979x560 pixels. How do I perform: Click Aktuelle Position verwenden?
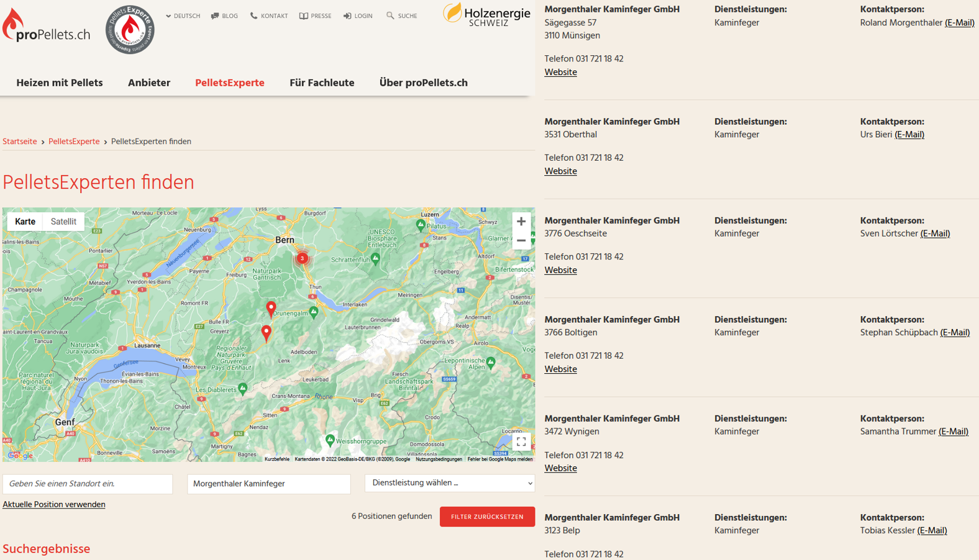click(54, 505)
